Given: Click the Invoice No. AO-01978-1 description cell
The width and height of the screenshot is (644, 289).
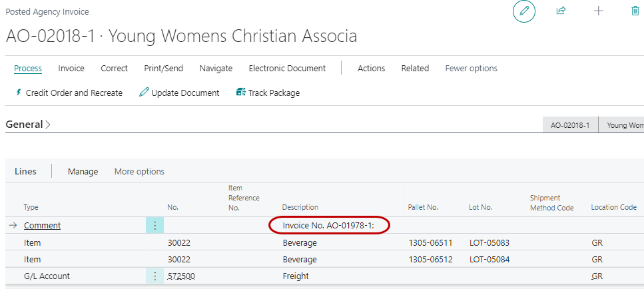Looking at the screenshot, I should [x=328, y=226].
